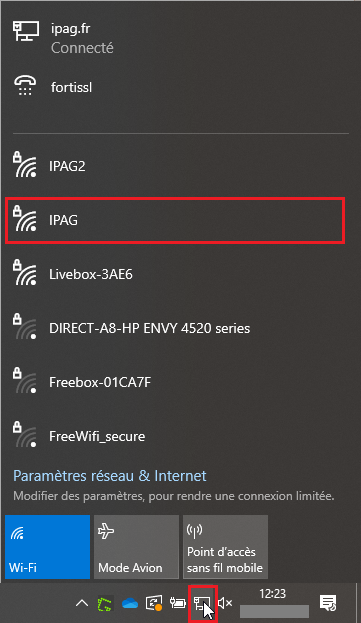The image size is (361, 623).
Task: Toggle the Wi-Fi quick action tile
Action: coord(48,547)
